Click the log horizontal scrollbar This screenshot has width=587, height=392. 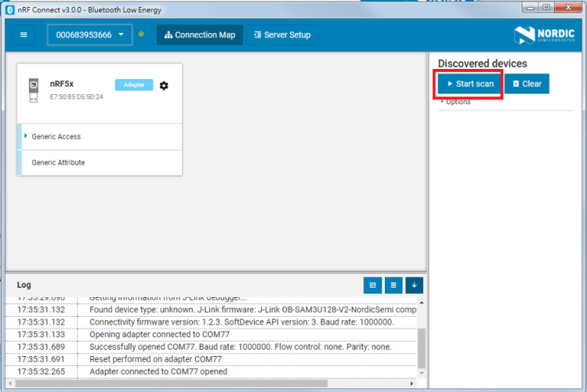point(212,383)
